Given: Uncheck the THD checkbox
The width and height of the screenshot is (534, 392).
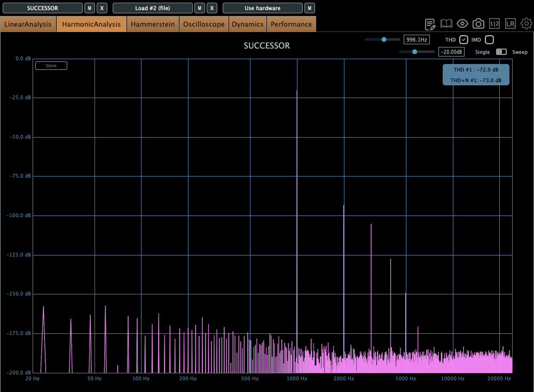Looking at the screenshot, I should click(x=464, y=39).
